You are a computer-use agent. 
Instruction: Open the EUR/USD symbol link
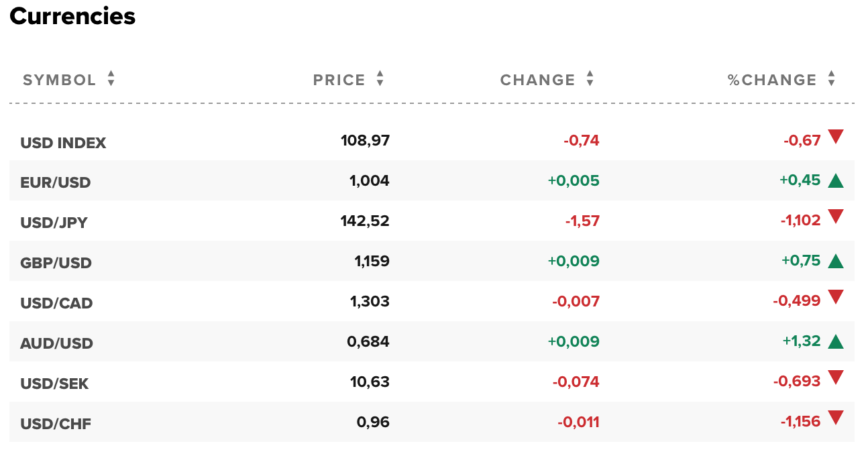point(56,182)
